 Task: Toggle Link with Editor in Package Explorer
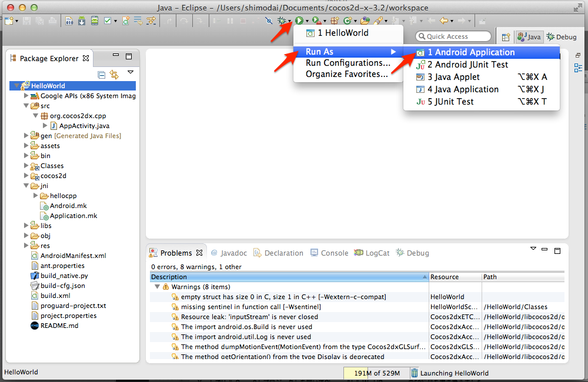pyautogui.click(x=114, y=75)
